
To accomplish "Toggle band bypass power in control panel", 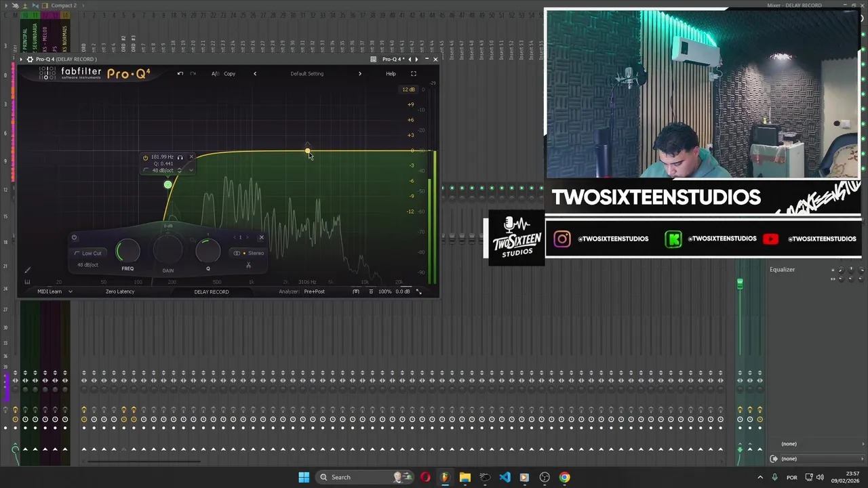I will [x=74, y=237].
